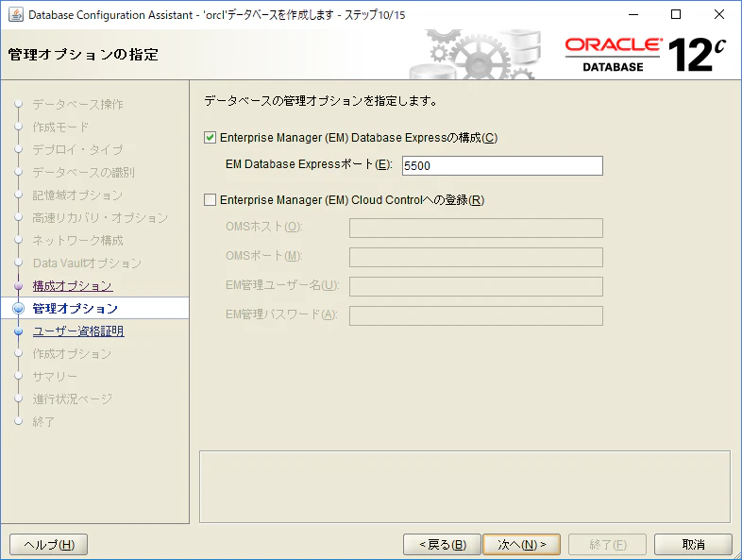Click the 管理オプションの指定 page heading
The height and width of the screenshot is (560, 742).
pos(83,55)
